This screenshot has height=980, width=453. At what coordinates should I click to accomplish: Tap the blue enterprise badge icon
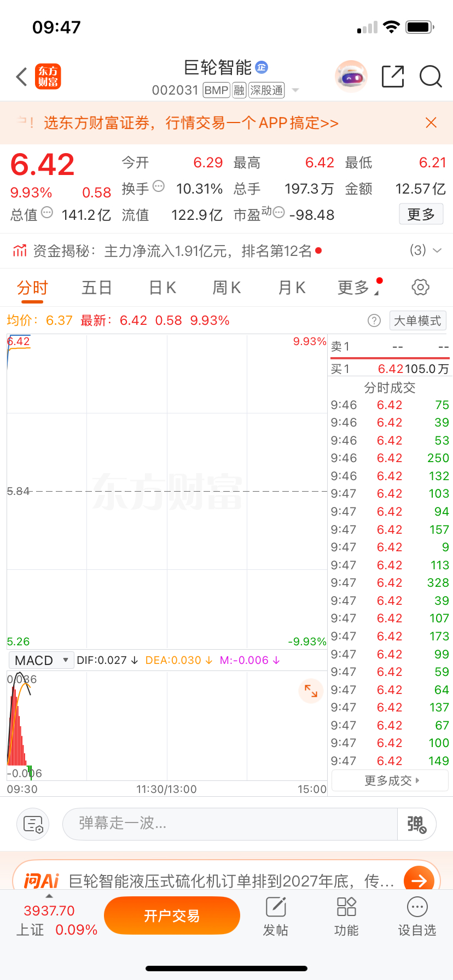pos(262,67)
